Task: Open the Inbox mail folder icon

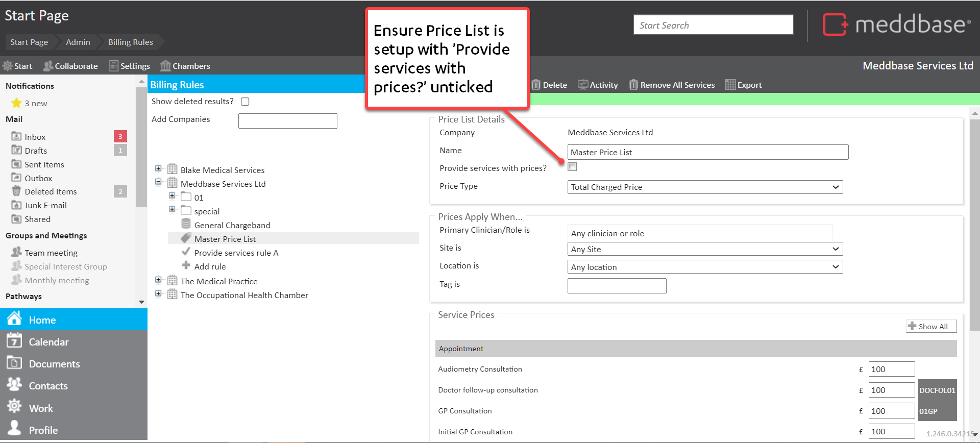Action: (16, 136)
